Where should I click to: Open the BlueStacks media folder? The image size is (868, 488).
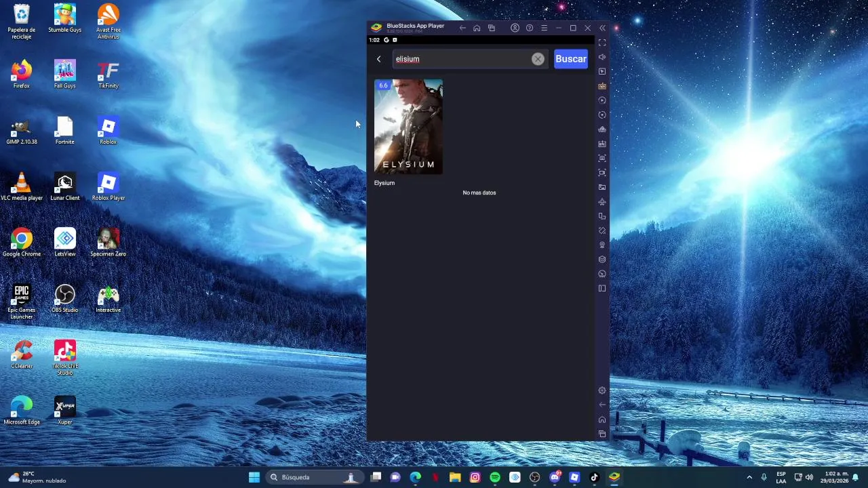click(x=602, y=187)
